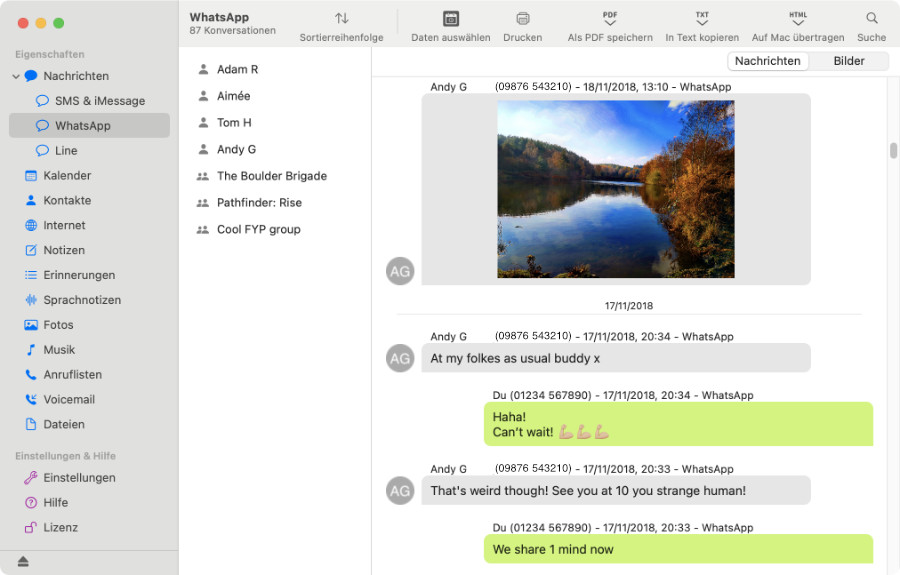Click the Lizenz padlock icon
The height and width of the screenshot is (575, 900).
31,527
